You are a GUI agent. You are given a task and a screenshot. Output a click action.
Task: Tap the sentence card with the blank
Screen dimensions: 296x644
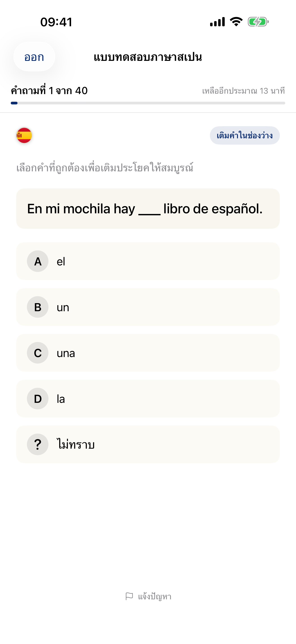point(148,209)
